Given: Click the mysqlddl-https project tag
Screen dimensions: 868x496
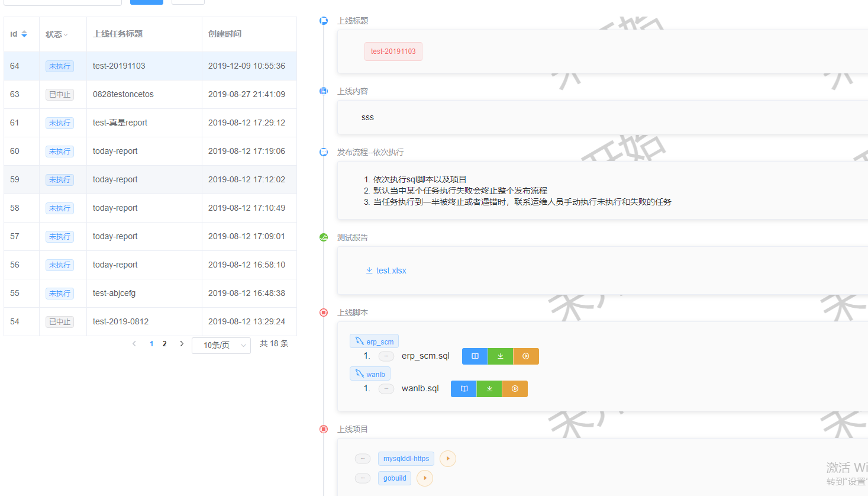Looking at the screenshot, I should pos(406,459).
